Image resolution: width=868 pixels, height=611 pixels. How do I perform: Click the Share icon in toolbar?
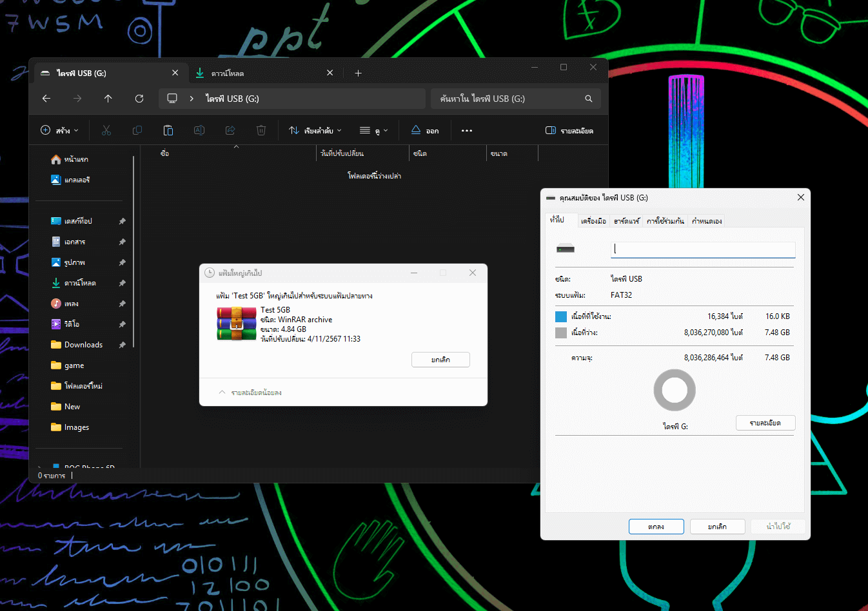pyautogui.click(x=230, y=130)
